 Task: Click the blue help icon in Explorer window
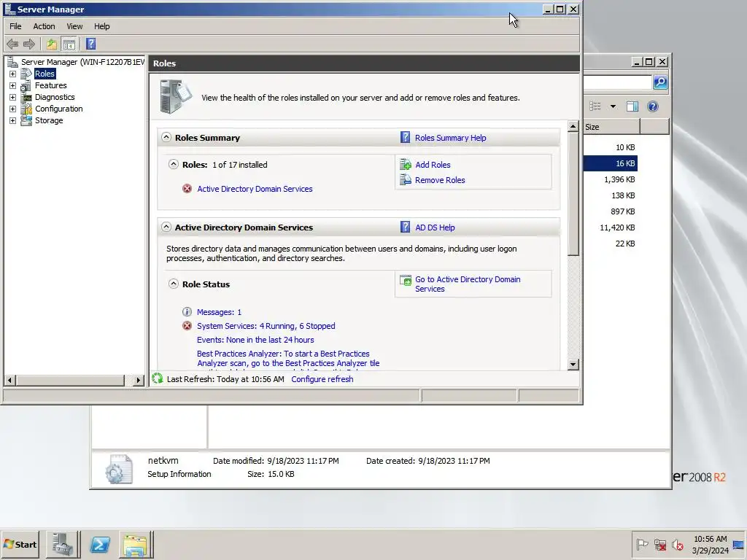(653, 106)
